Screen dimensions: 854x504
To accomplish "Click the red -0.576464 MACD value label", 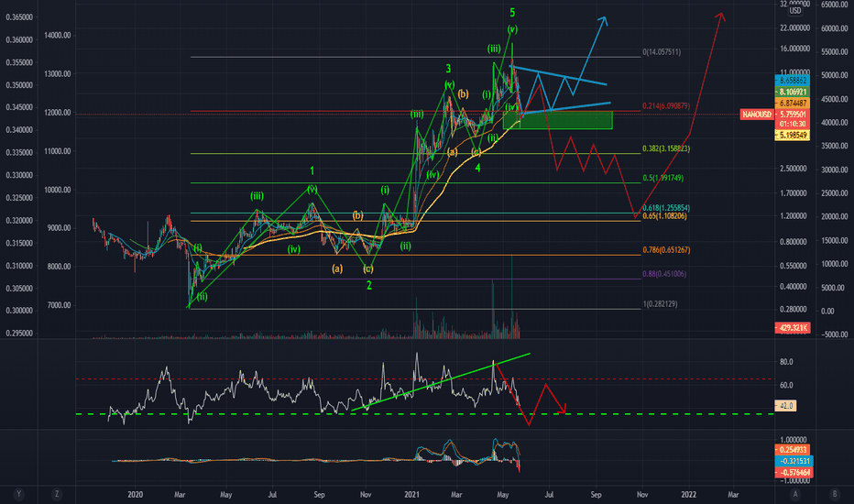I will tap(794, 473).
